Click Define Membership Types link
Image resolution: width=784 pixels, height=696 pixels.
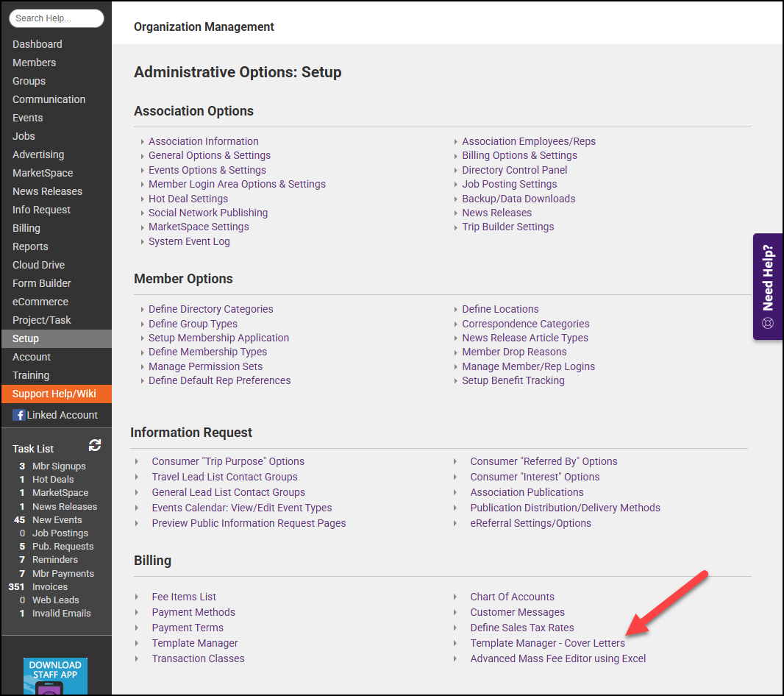[207, 352]
